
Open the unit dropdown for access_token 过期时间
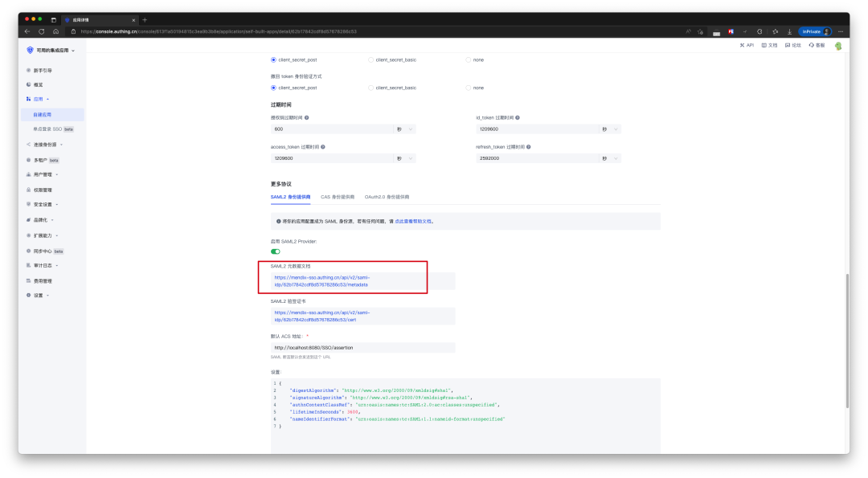(x=404, y=158)
